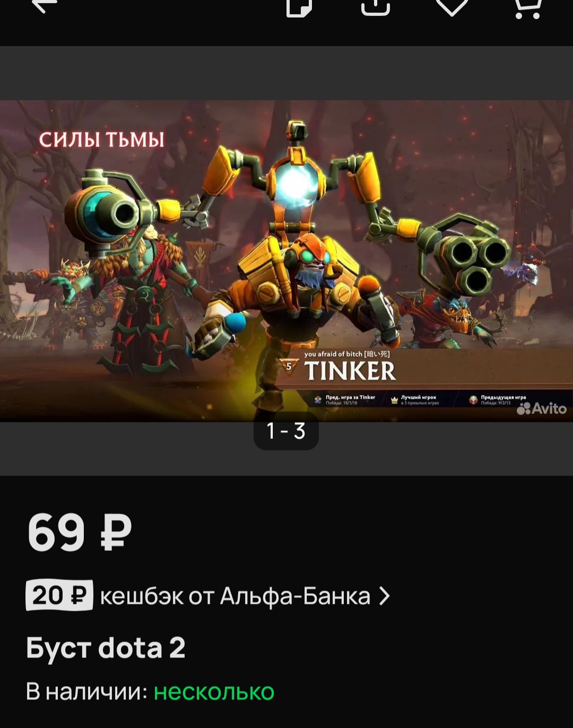The width and height of the screenshot is (573, 728).
Task: Click the crown Лучший игрок icon
Action: coord(394,400)
